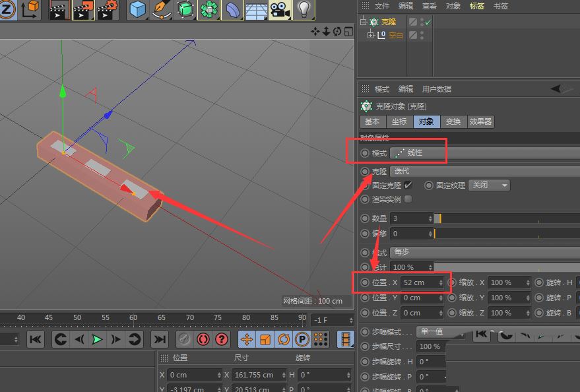Image resolution: width=580 pixels, height=392 pixels.
Task: Toggle the 固定克隆 checkbox
Action: click(408, 185)
